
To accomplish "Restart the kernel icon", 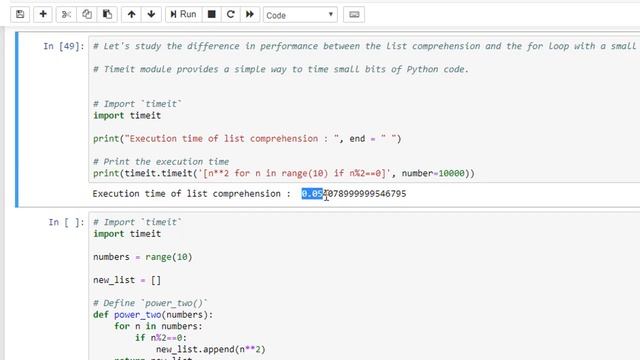I will (x=231, y=15).
